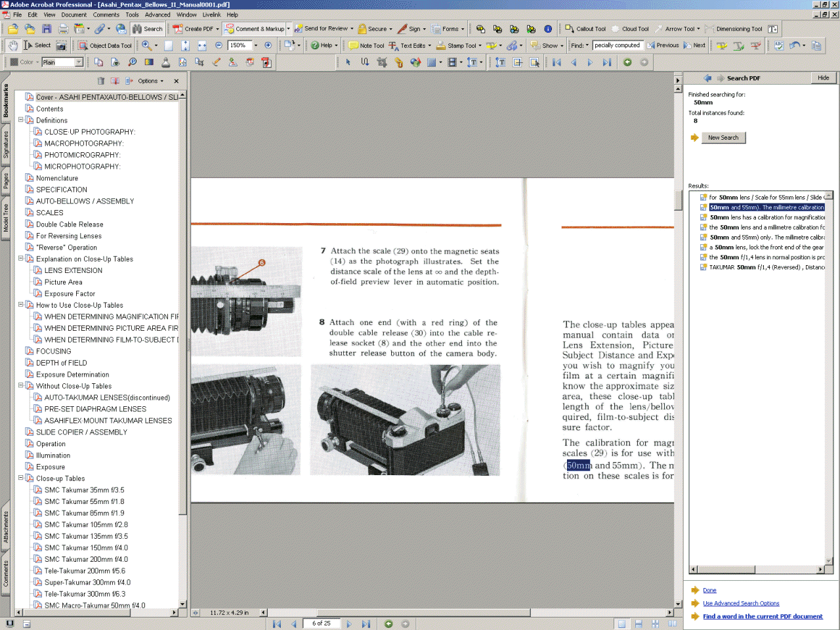Viewport: 840px width, 630px height.
Task: Switch to single page layout in status bar
Action: pyautogui.click(x=621, y=624)
